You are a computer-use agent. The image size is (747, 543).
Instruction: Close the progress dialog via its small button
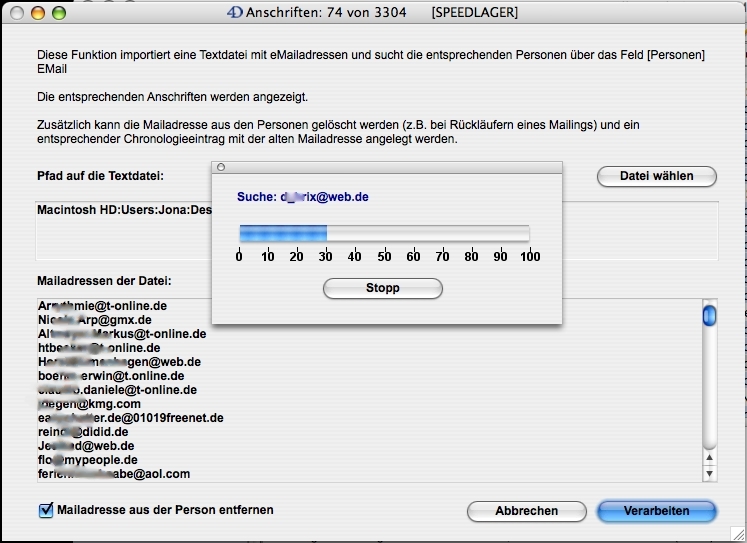(221, 167)
